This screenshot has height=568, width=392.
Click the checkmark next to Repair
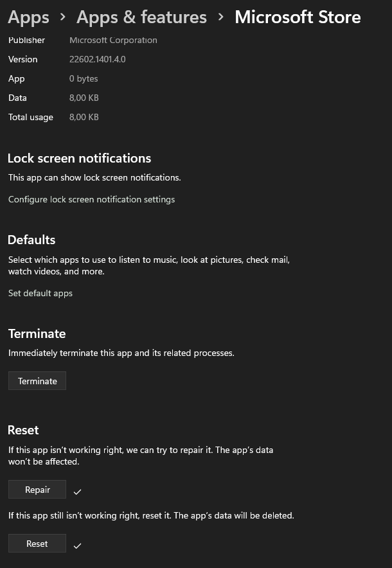coord(77,492)
